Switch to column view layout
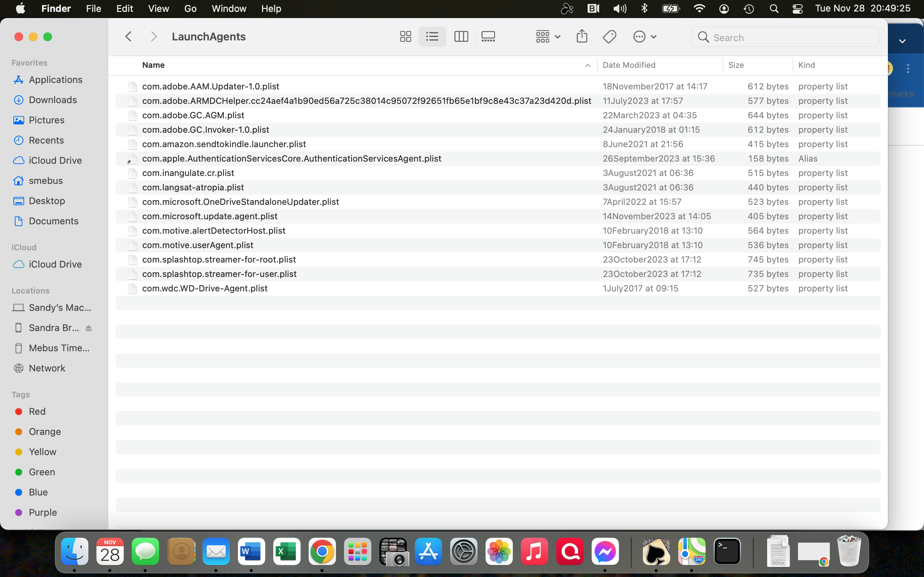The width and height of the screenshot is (924, 577). coord(461,37)
